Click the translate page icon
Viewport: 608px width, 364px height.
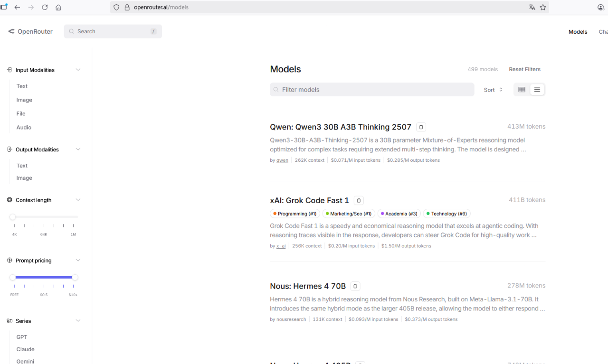click(x=532, y=8)
